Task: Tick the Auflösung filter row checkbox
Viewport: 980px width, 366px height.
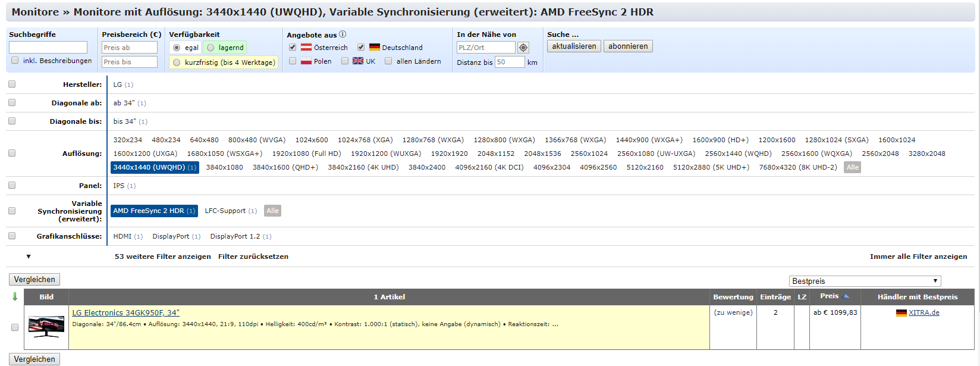Action: click(12, 153)
